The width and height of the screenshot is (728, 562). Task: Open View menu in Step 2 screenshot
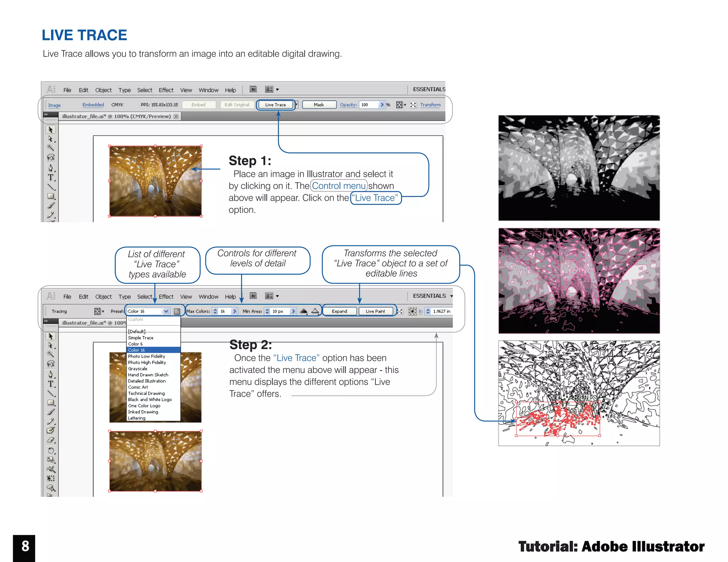186,297
